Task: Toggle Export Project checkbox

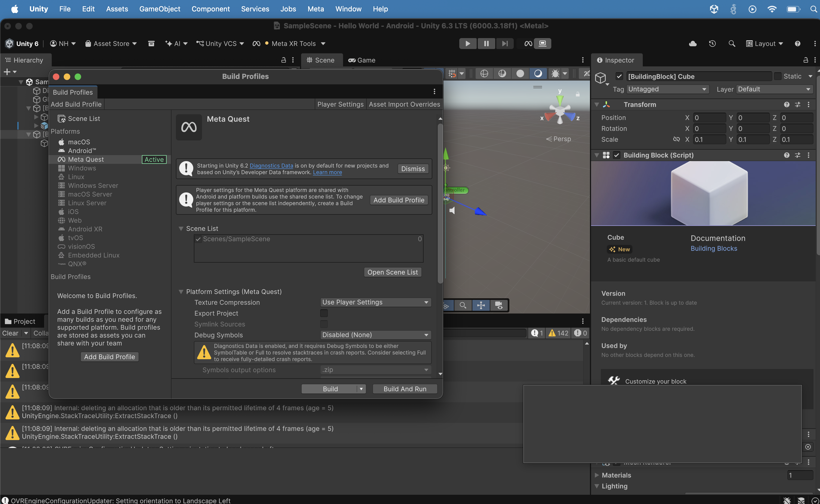Action: [x=324, y=313]
